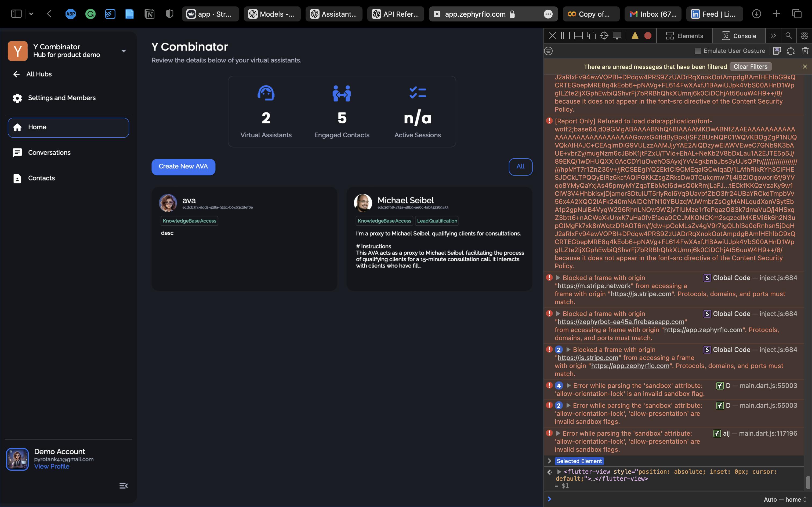This screenshot has height=507, width=812.
Task: Switch to the Inbox browser tab
Action: [x=653, y=14]
